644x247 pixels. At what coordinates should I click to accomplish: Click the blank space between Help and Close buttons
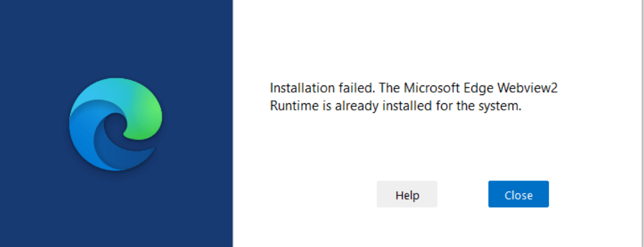point(463,195)
